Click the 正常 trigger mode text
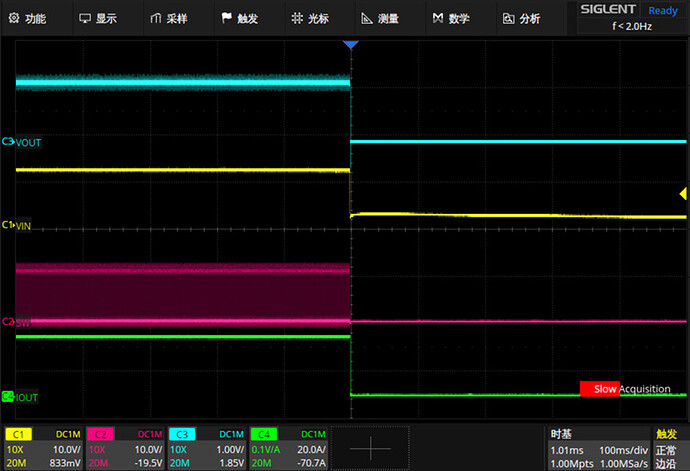Screen dimensions: 690x471 pyautogui.click(x=665, y=450)
